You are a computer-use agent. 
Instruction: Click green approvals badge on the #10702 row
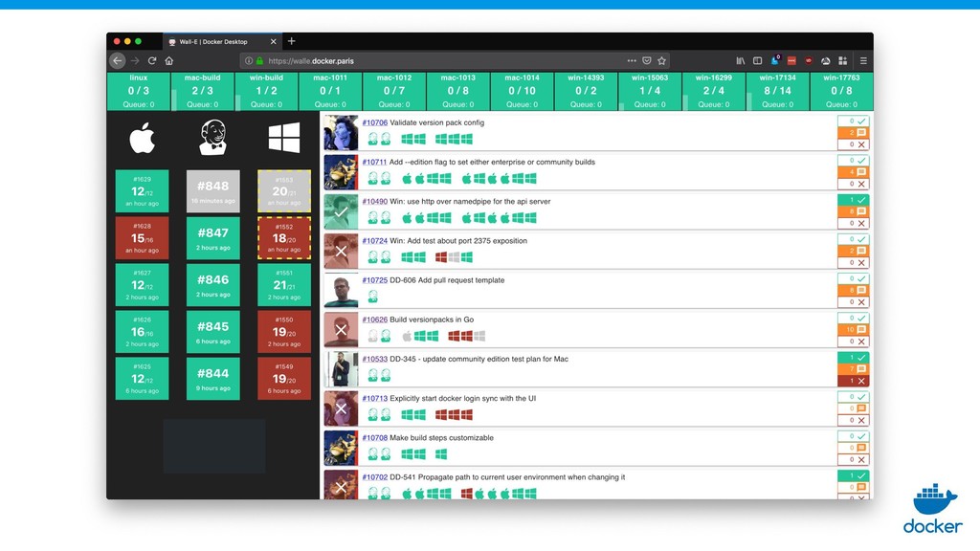[853, 475]
